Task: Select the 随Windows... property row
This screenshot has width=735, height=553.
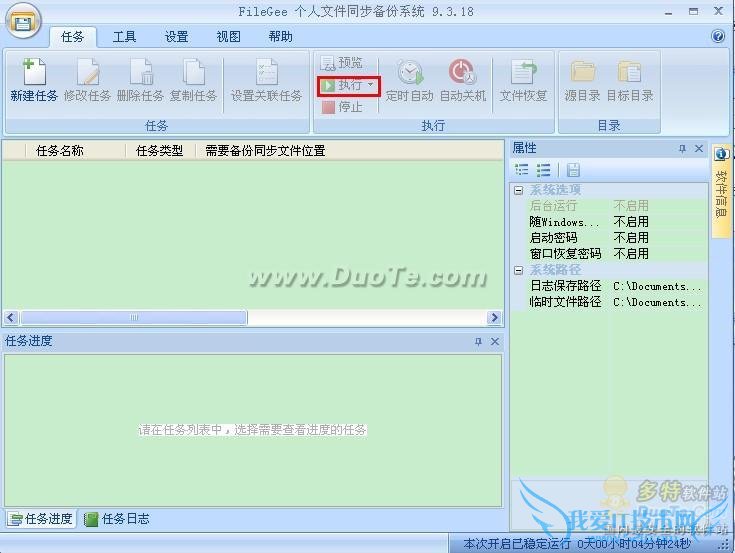Action: coord(616,222)
